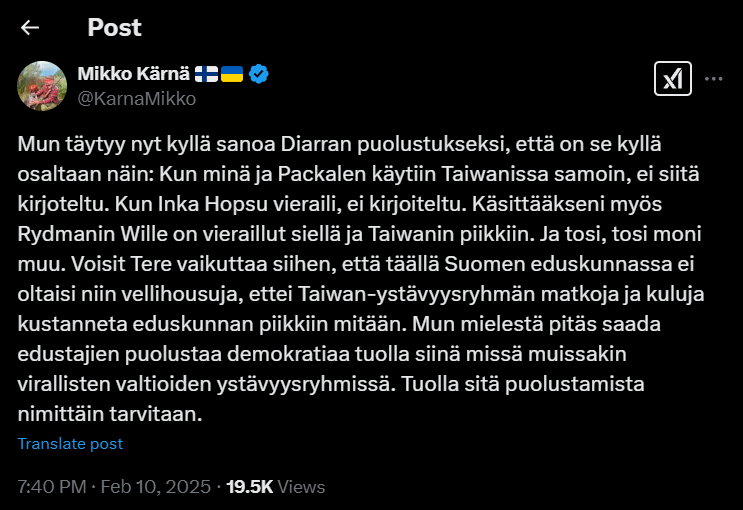The image size is (743, 510).
Task: Click the Finnish flag emoji
Action: pos(207,74)
